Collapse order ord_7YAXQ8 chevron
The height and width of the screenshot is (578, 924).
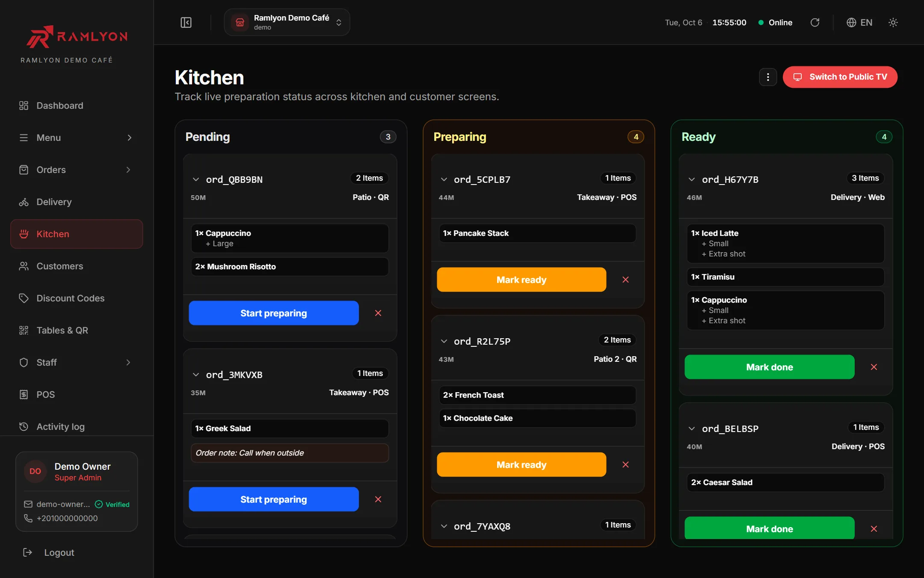[x=444, y=526]
